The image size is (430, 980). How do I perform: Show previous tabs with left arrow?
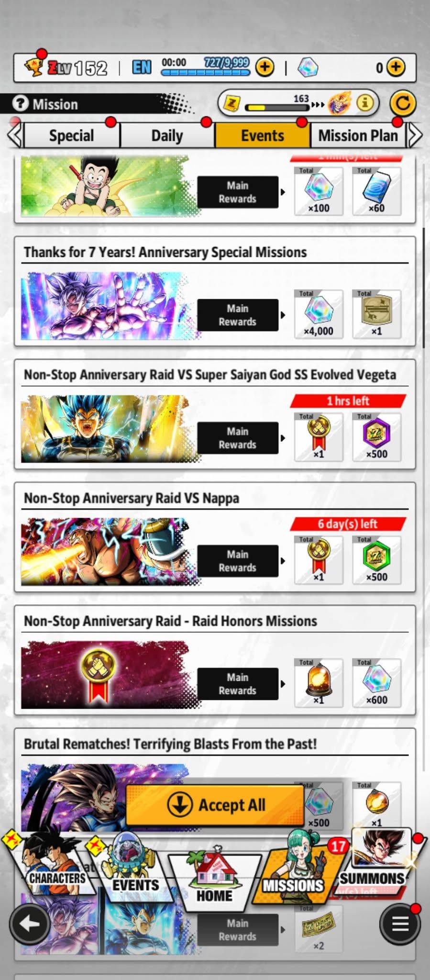coord(15,135)
